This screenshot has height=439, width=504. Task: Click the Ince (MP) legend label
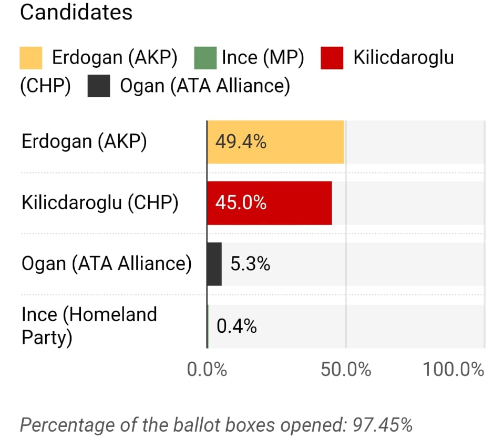263,57
